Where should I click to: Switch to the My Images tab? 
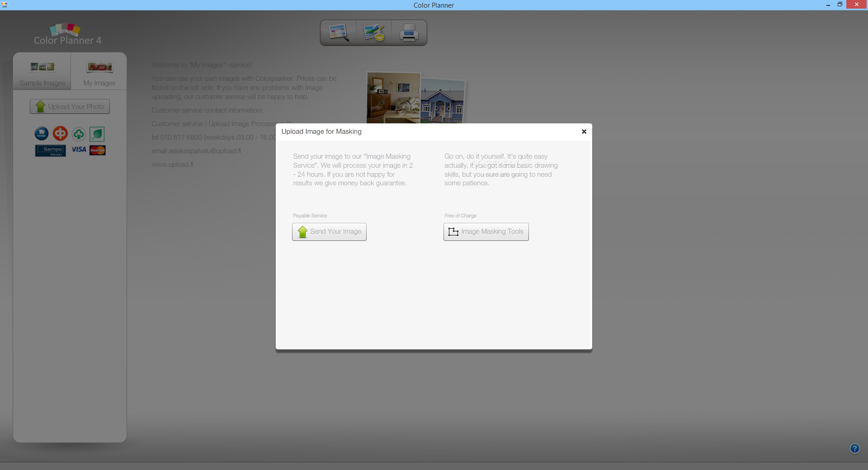(99, 71)
